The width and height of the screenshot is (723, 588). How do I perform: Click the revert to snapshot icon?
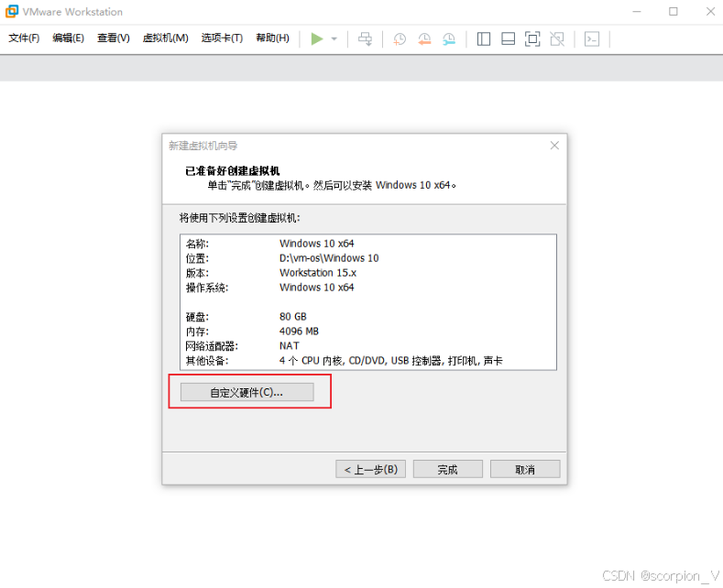424,38
